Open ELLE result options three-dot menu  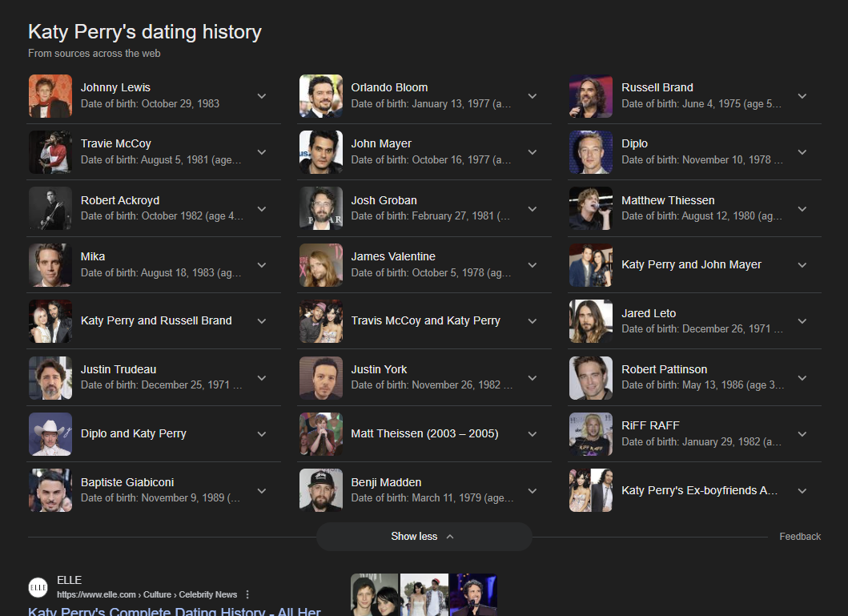point(247,594)
